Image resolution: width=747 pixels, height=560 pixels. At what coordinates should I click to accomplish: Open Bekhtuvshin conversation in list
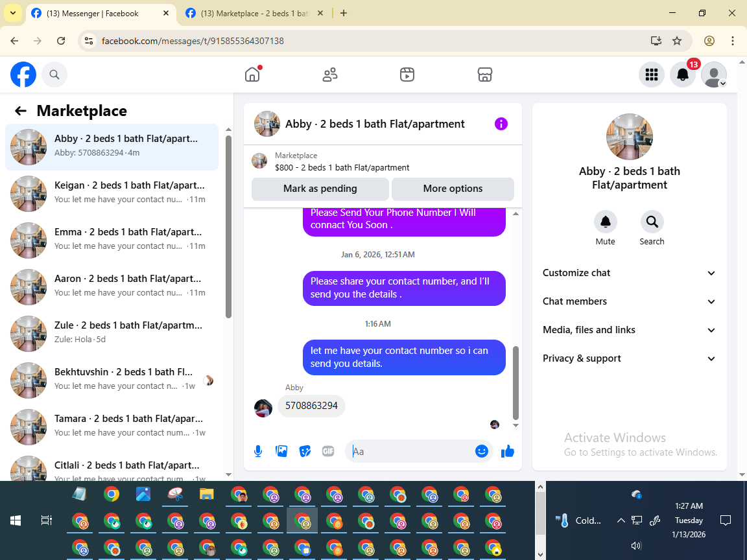[112, 380]
